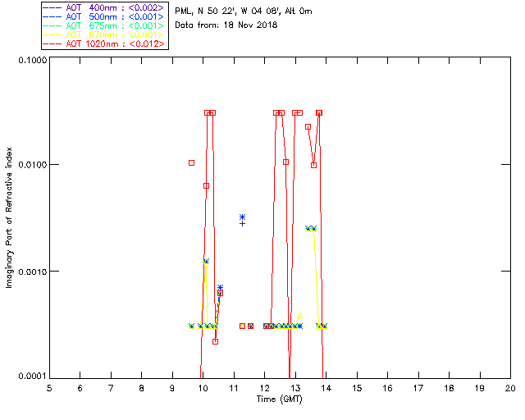Click the AOT 500nm legend entry

pos(103,16)
